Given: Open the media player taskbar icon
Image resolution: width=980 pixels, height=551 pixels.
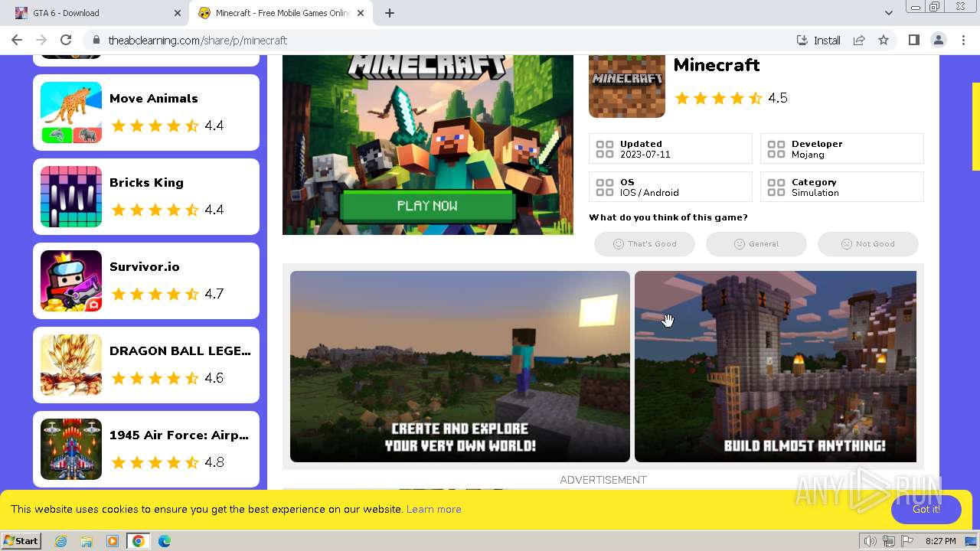Looking at the screenshot, I should (113, 541).
